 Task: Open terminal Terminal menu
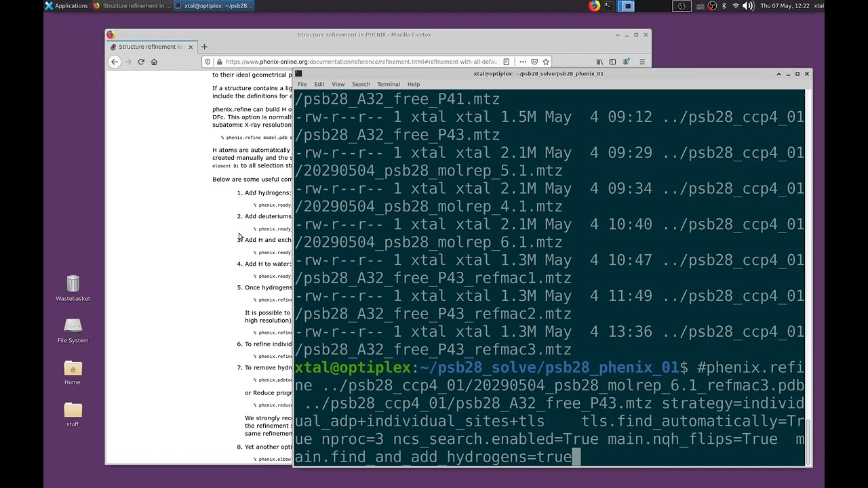pos(389,84)
